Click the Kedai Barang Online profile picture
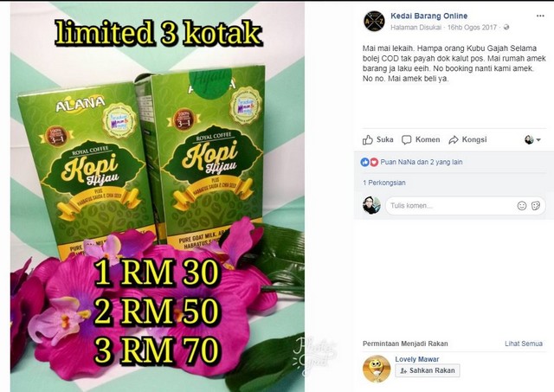The height and width of the screenshot is (392, 554). [374, 21]
